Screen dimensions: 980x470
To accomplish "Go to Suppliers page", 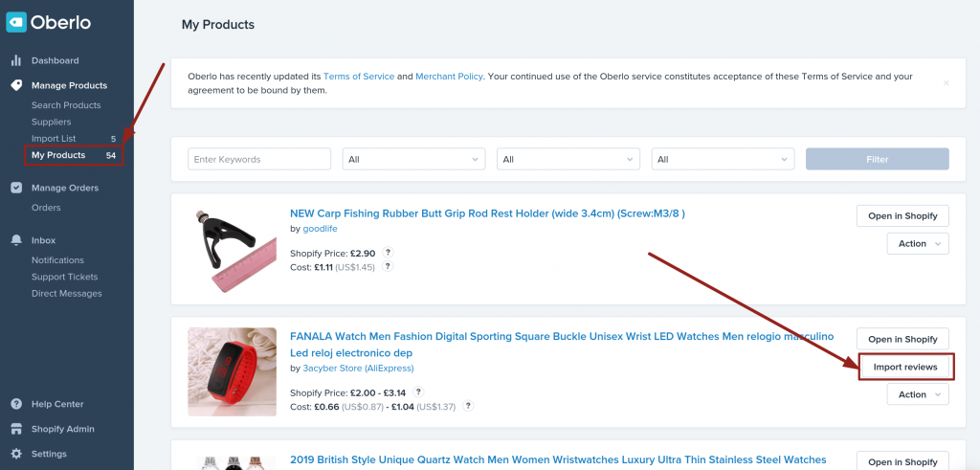I will point(52,122).
